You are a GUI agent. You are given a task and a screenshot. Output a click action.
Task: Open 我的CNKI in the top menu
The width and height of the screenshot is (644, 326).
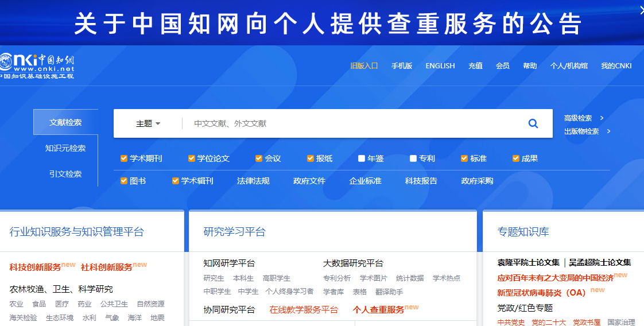click(x=616, y=65)
